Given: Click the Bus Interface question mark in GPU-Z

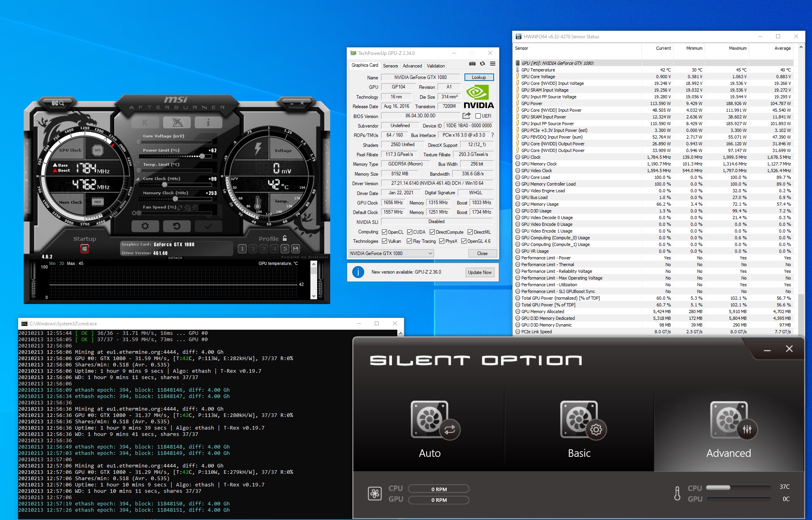Looking at the screenshot, I should tap(492, 135).
